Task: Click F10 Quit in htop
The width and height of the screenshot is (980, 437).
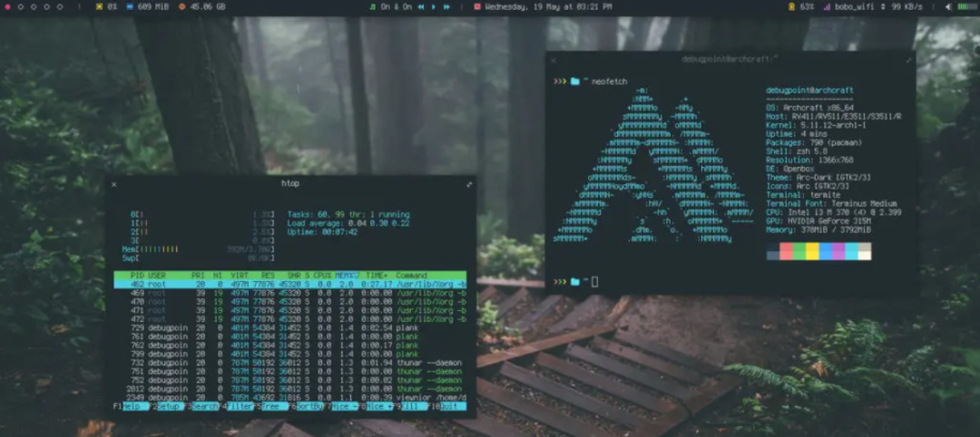Action: coord(446,406)
